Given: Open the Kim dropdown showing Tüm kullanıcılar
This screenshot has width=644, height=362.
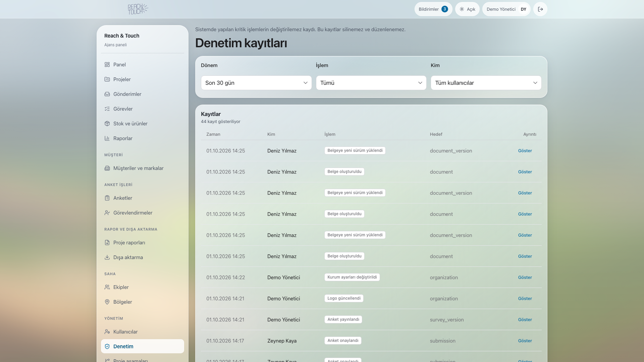Looking at the screenshot, I should (x=486, y=83).
